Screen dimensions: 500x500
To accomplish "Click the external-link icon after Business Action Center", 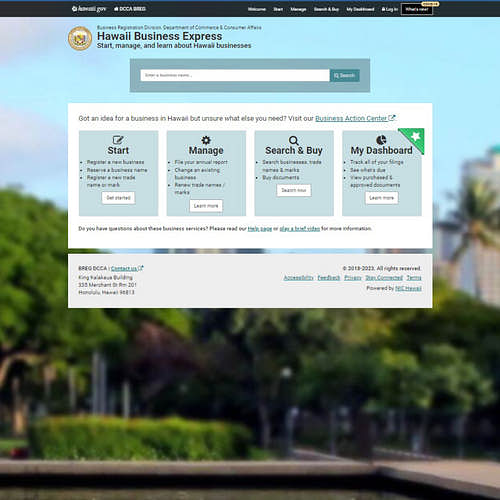I will (x=392, y=118).
